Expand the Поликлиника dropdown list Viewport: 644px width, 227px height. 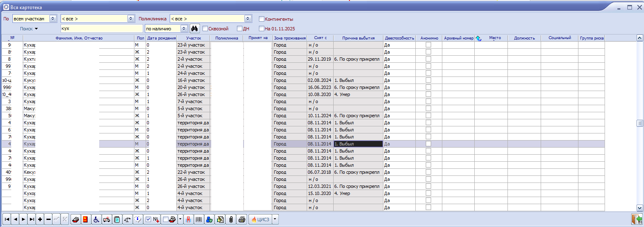point(248,19)
